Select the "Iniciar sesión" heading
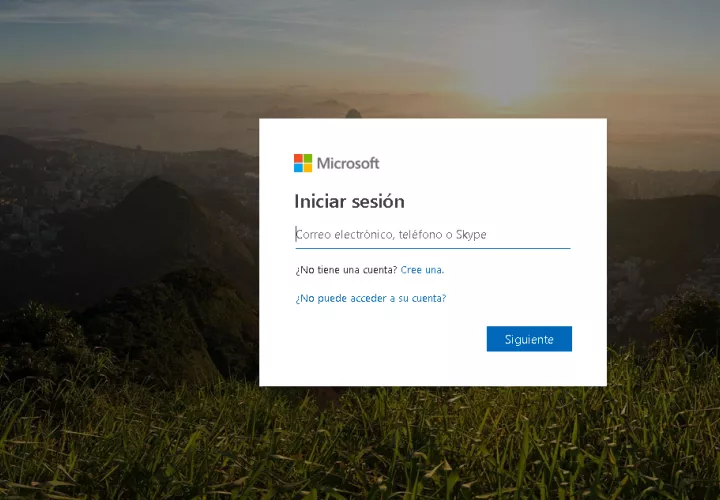Screen dimensions: 720x500 pos(349,202)
